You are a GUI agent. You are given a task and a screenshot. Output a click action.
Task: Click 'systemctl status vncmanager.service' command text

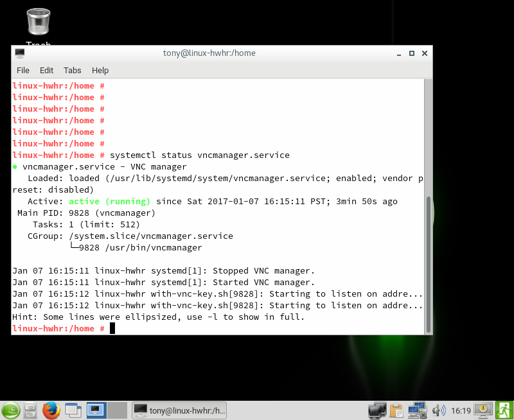coord(200,155)
